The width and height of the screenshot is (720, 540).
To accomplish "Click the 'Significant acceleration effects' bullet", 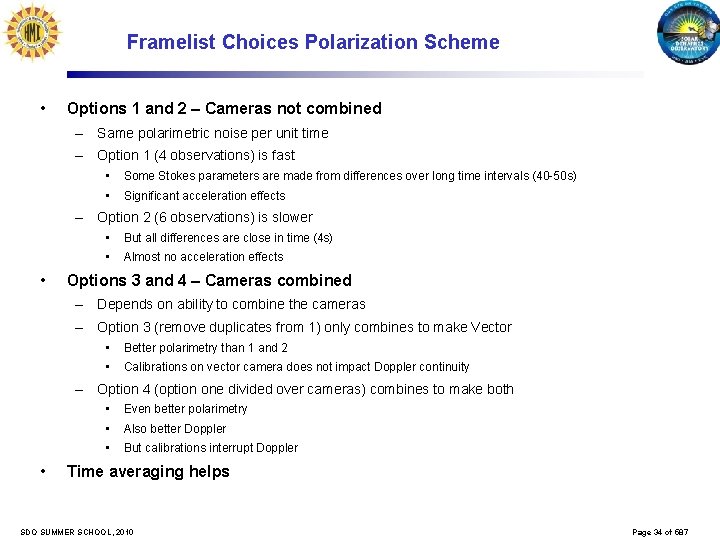I will click(204, 196).
